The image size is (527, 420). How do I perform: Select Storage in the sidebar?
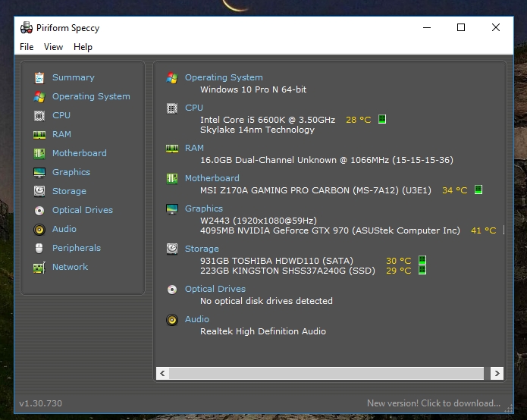click(x=69, y=192)
